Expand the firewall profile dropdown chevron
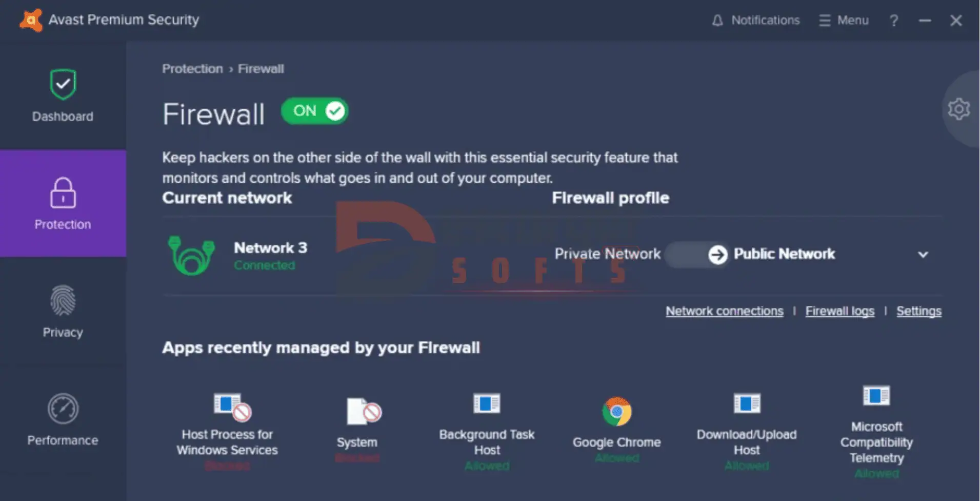This screenshot has width=980, height=501. click(x=923, y=255)
